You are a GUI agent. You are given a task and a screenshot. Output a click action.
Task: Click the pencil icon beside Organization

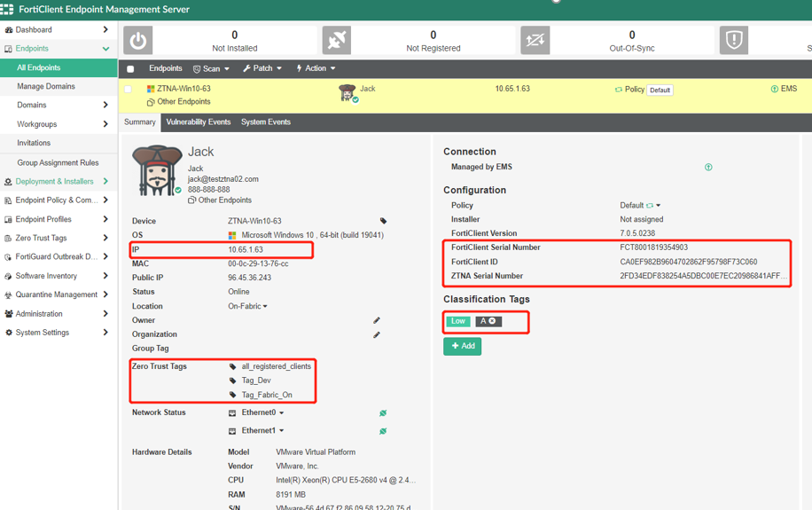(377, 334)
